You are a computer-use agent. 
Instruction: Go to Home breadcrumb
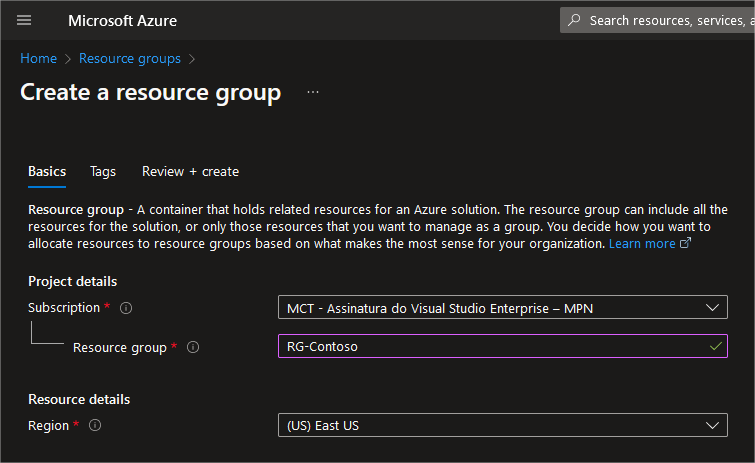[39, 58]
